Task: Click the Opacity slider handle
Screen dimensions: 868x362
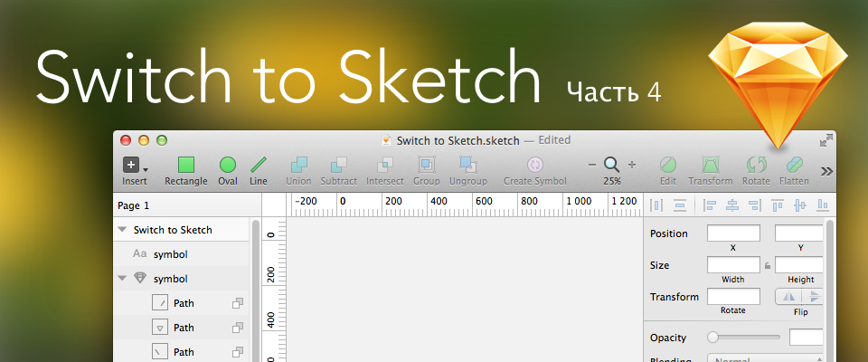Action: point(713,337)
